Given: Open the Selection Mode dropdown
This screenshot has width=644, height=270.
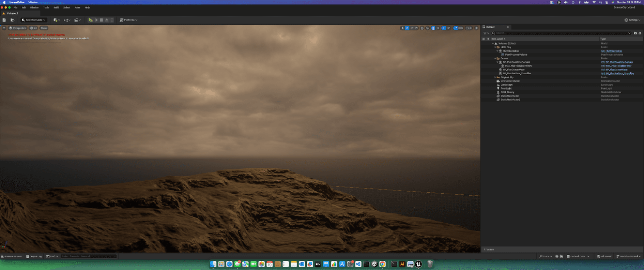Looking at the screenshot, I should (x=33, y=20).
